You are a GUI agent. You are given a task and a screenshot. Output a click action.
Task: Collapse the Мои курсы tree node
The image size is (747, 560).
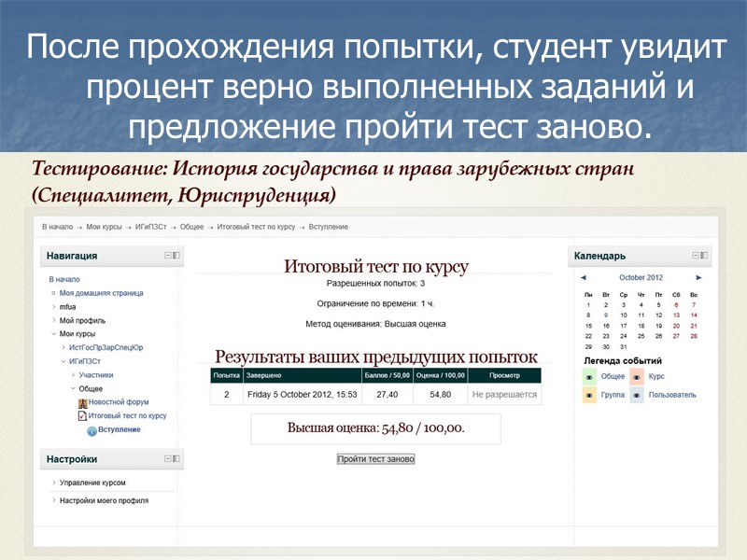click(x=54, y=334)
